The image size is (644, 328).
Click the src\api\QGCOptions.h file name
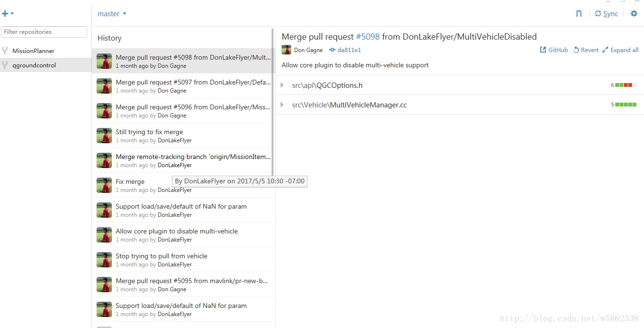(327, 85)
